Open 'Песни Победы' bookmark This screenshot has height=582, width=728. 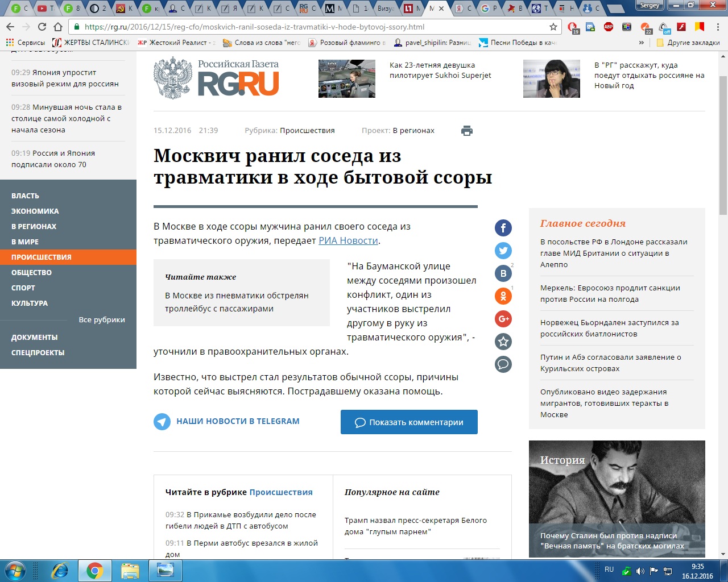point(517,43)
